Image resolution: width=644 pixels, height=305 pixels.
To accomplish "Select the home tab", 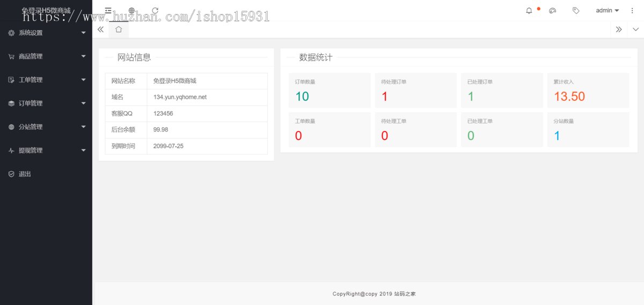I will coord(119,30).
